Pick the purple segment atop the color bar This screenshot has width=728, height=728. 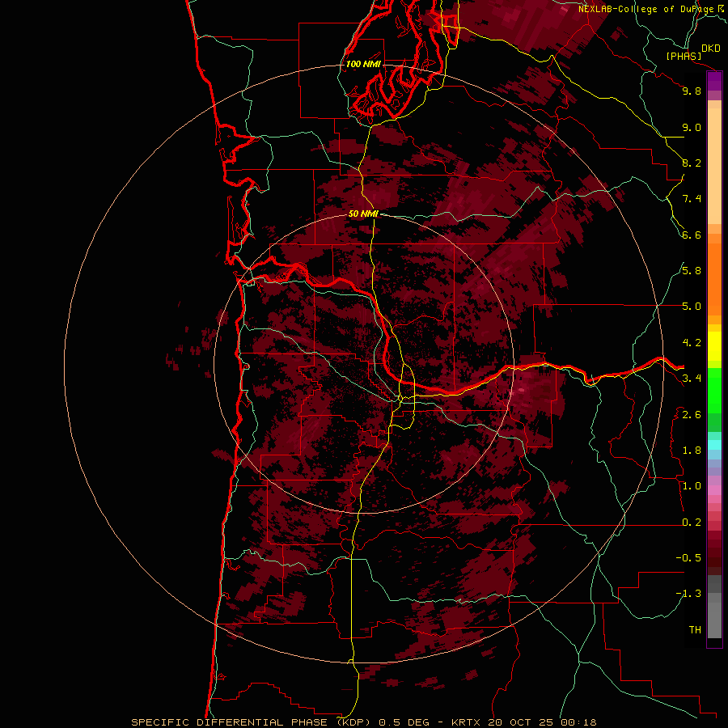tap(714, 81)
